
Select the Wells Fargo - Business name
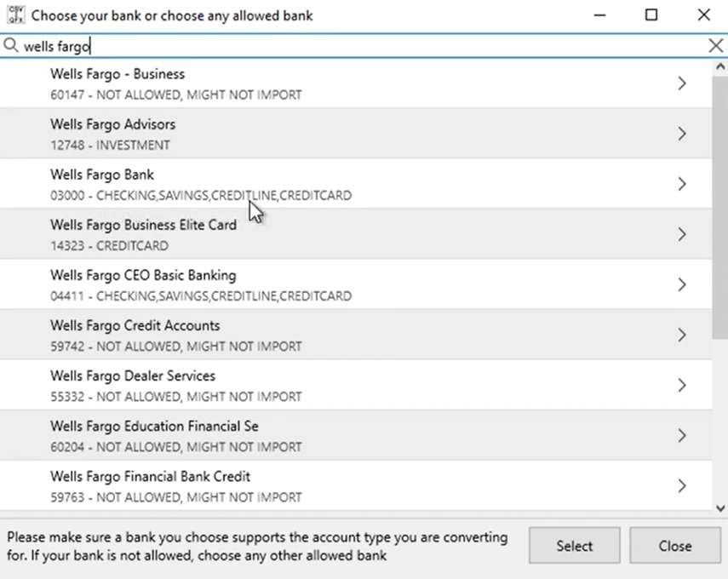(x=118, y=74)
